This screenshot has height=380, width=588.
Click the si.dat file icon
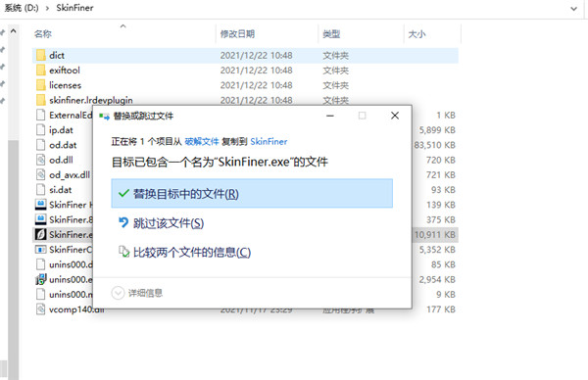40,190
